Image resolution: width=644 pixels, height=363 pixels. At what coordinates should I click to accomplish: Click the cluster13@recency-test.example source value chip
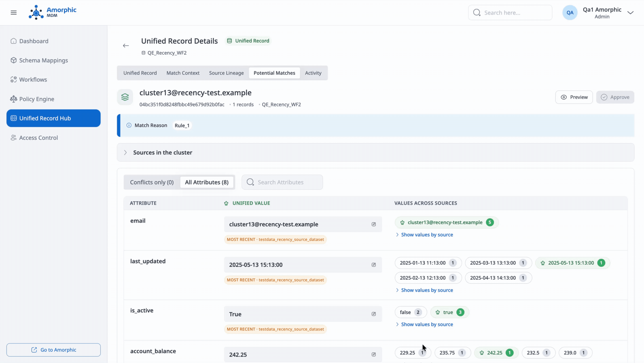[x=447, y=222]
